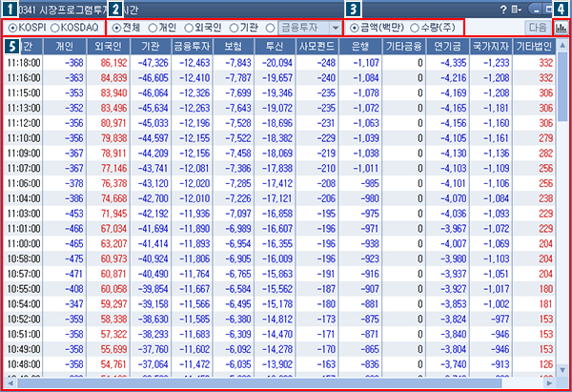Choose the 전체 investor filter
Viewport: 572px width, 392px height.
[116, 28]
